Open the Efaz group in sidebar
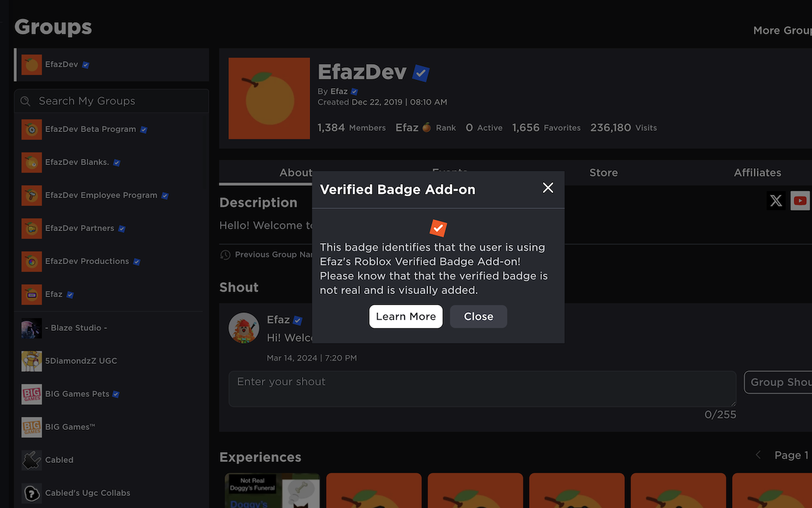812x508 pixels. [x=112, y=294]
